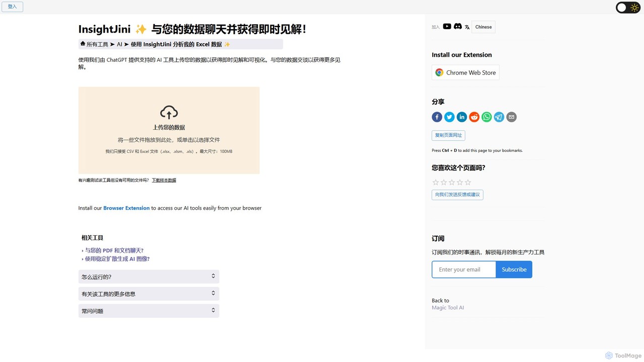Expand the 怎么运行的? section
The width and height of the screenshot is (644, 362).
[149, 277]
